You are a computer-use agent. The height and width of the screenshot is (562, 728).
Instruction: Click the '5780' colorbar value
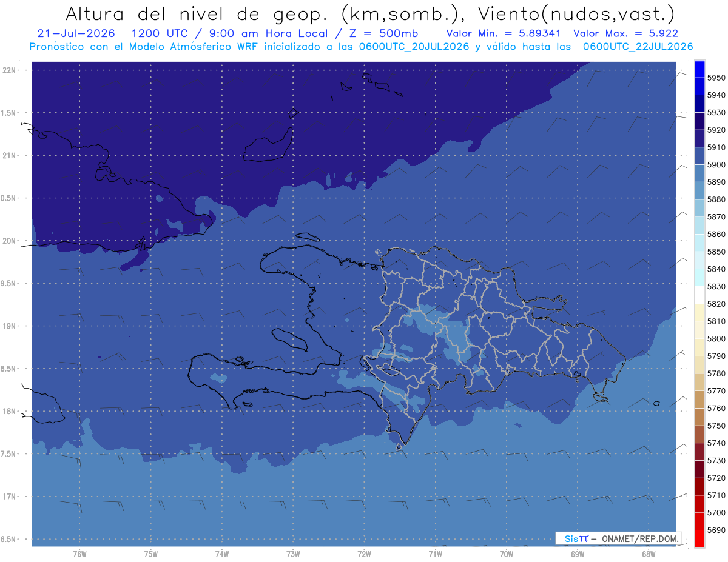click(x=716, y=373)
